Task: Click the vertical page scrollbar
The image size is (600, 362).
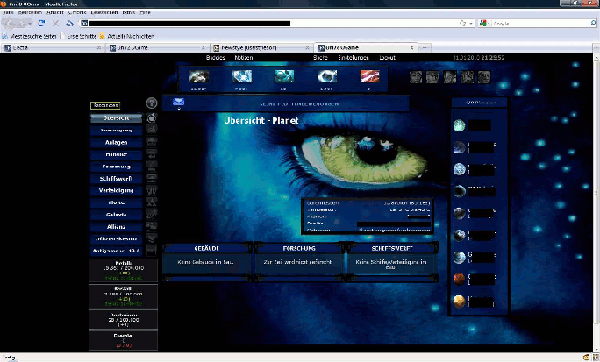Action: pos(597,203)
